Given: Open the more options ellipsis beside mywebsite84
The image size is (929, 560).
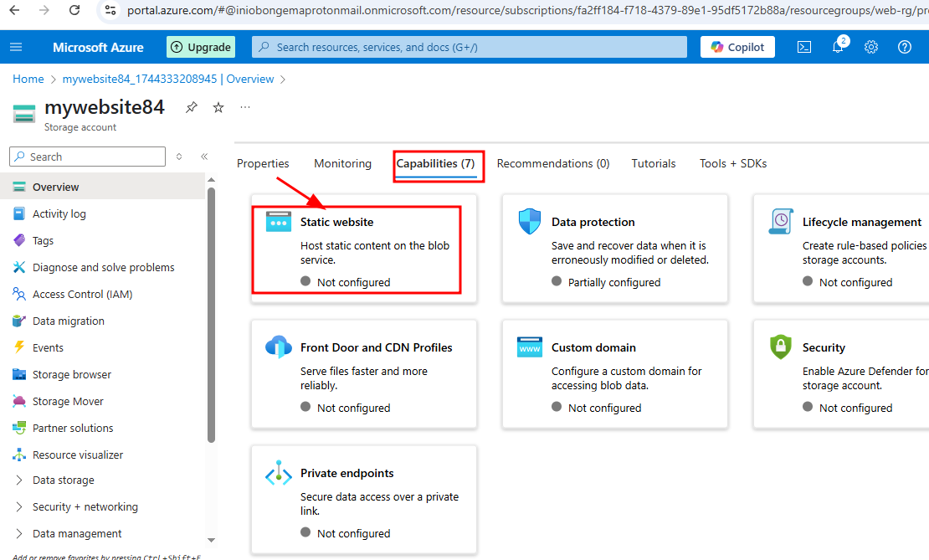Looking at the screenshot, I should [x=245, y=107].
